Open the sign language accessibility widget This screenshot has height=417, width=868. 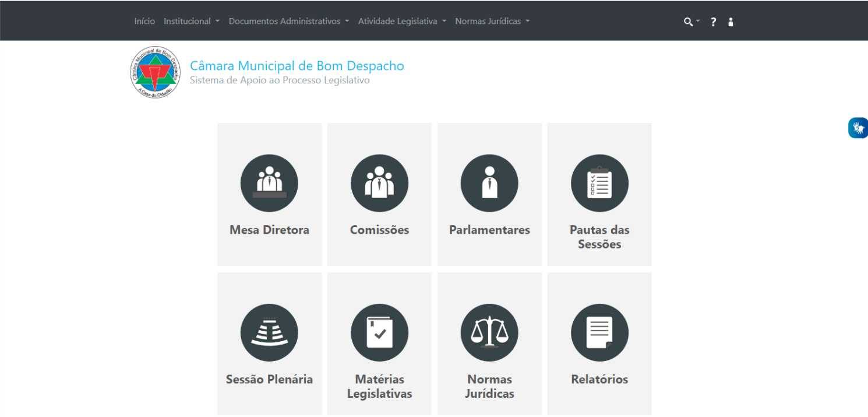[x=858, y=128]
